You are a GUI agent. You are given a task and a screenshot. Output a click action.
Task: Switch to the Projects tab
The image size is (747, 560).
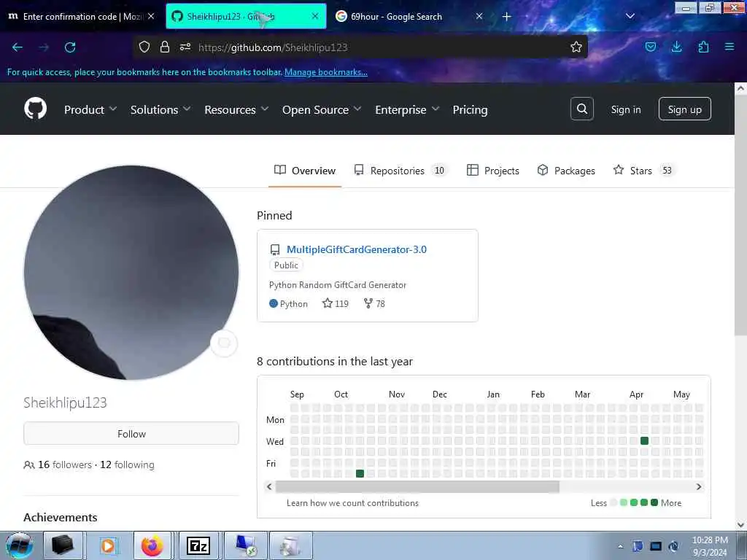pos(493,171)
